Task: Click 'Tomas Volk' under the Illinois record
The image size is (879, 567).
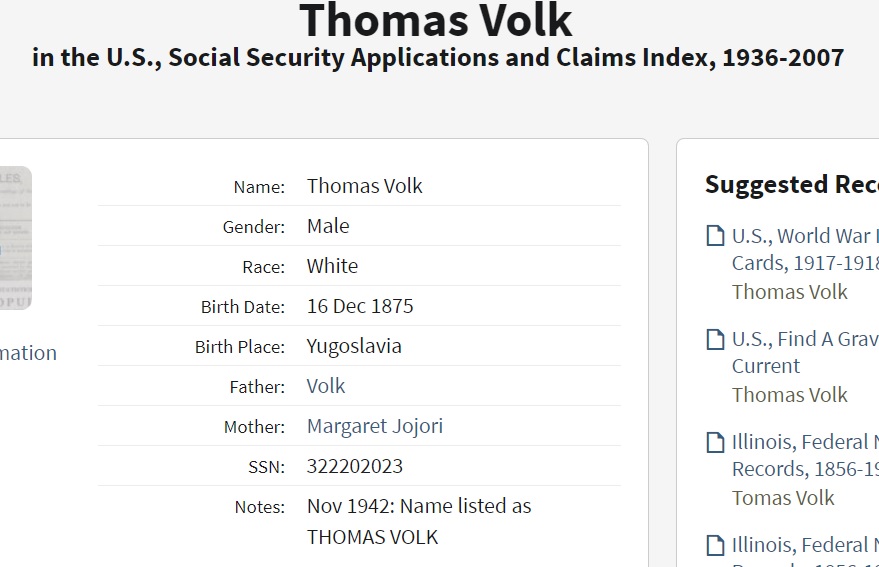Action: pos(783,497)
